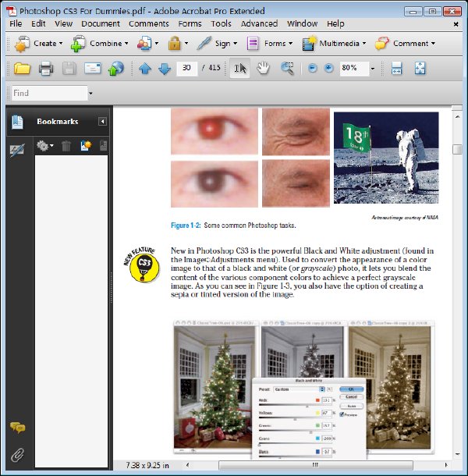Click the vertical scrollbar down arrow
Image resolution: width=468 pixels, height=476 pixels.
[457, 454]
